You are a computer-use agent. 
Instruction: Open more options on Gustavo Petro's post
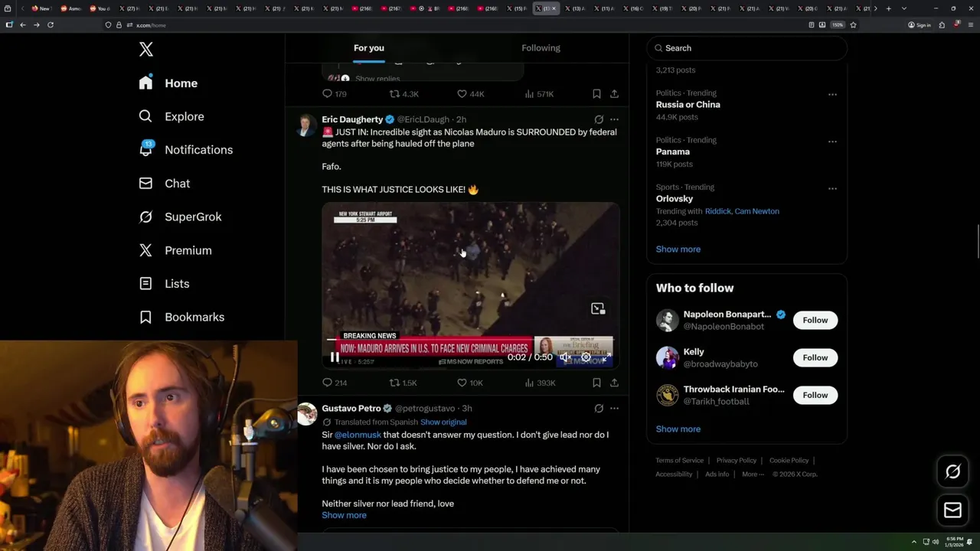(x=614, y=409)
